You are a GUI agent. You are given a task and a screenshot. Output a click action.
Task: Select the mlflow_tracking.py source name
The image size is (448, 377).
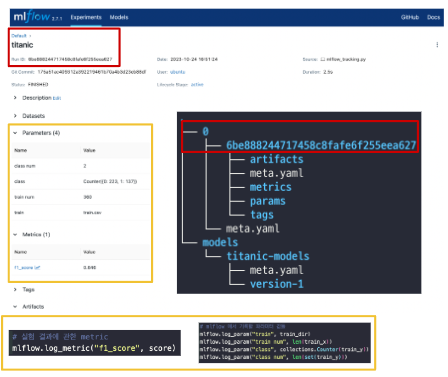(x=346, y=59)
